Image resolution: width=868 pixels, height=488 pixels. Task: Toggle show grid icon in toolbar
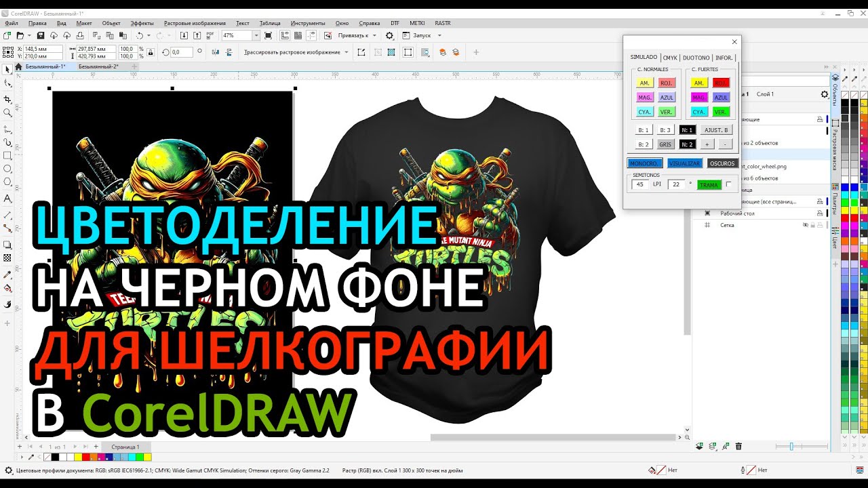(x=298, y=35)
